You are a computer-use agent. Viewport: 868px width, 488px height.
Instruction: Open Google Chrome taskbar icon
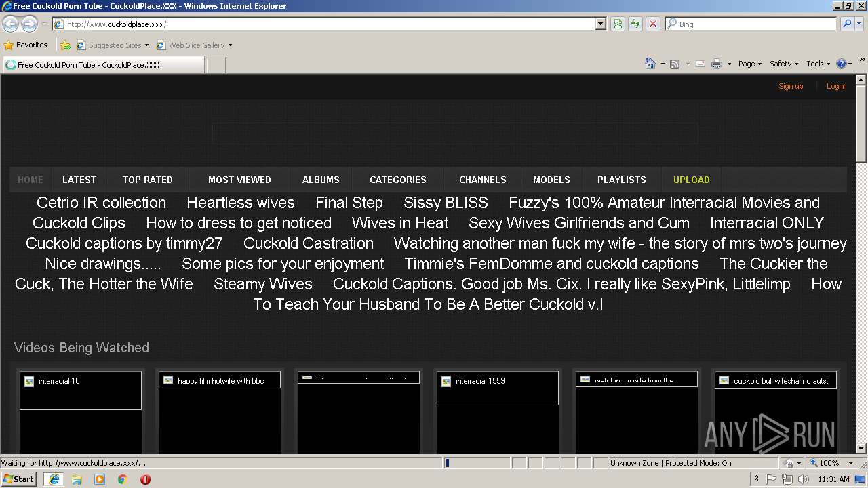coord(122,479)
